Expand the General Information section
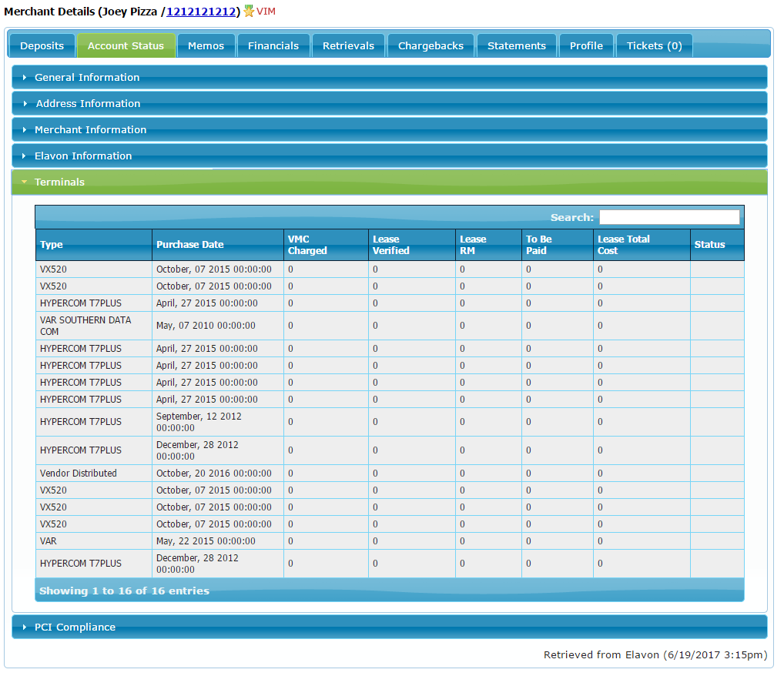 point(390,78)
